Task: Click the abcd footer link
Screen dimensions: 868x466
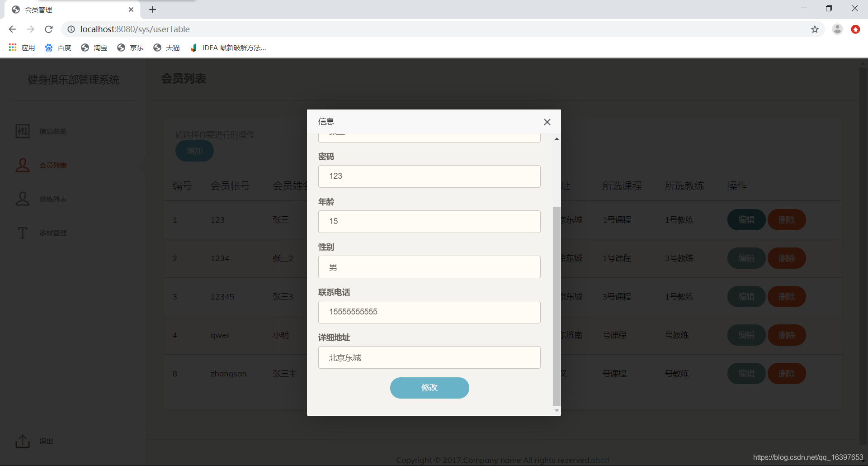Action: 600,460
